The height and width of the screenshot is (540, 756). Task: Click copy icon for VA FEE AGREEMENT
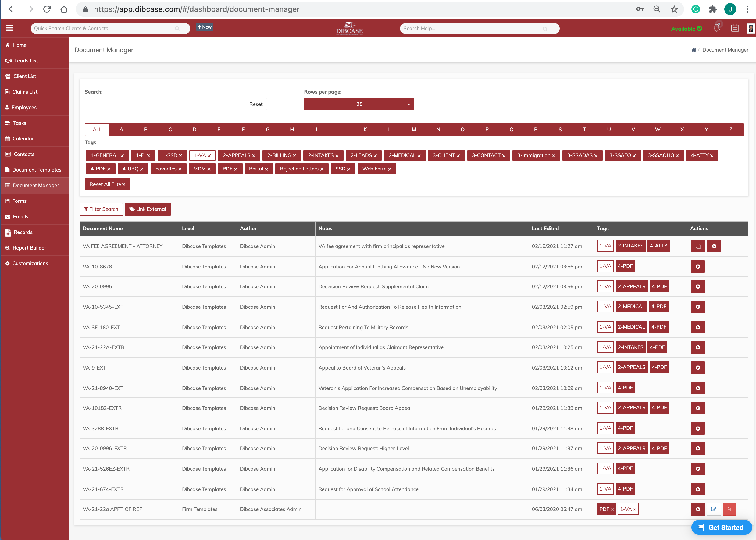click(x=698, y=246)
